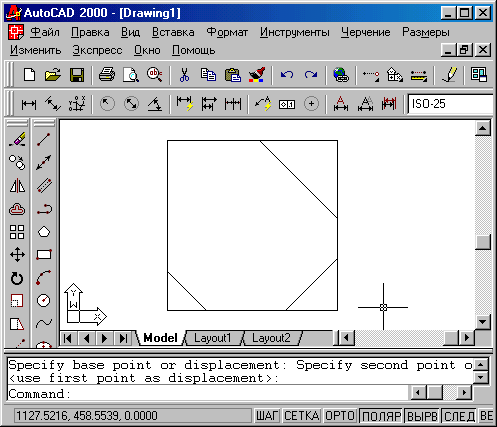Redo the last undone action
Image resolution: width=497 pixels, height=427 pixels.
(311, 75)
